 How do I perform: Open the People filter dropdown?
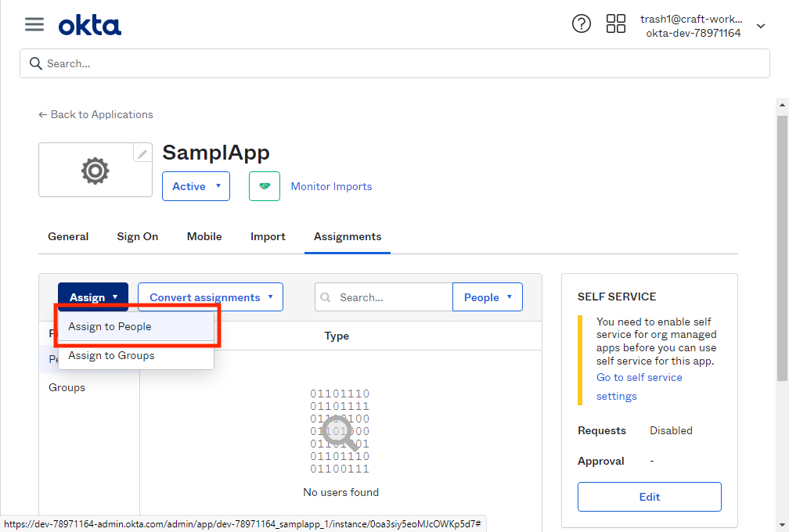[x=487, y=297]
